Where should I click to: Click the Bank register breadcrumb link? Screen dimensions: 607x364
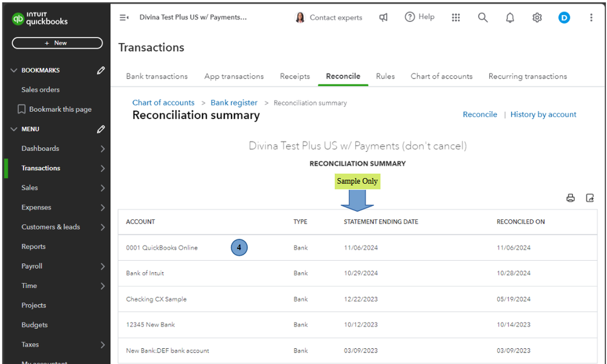coord(234,103)
